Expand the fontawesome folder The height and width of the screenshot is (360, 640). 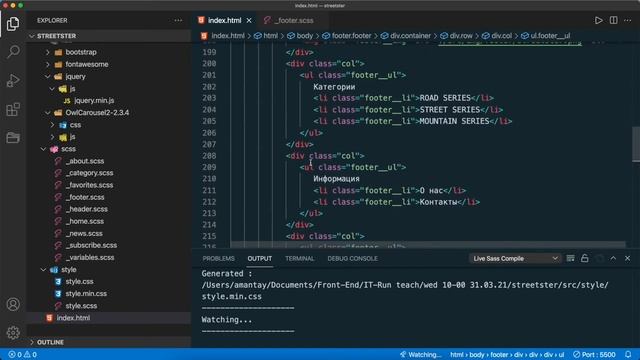pyautogui.click(x=86, y=64)
